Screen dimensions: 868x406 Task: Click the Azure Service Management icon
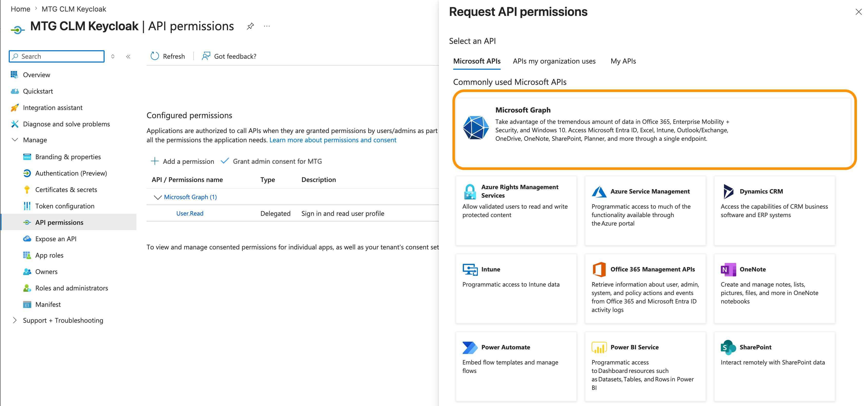pos(599,191)
